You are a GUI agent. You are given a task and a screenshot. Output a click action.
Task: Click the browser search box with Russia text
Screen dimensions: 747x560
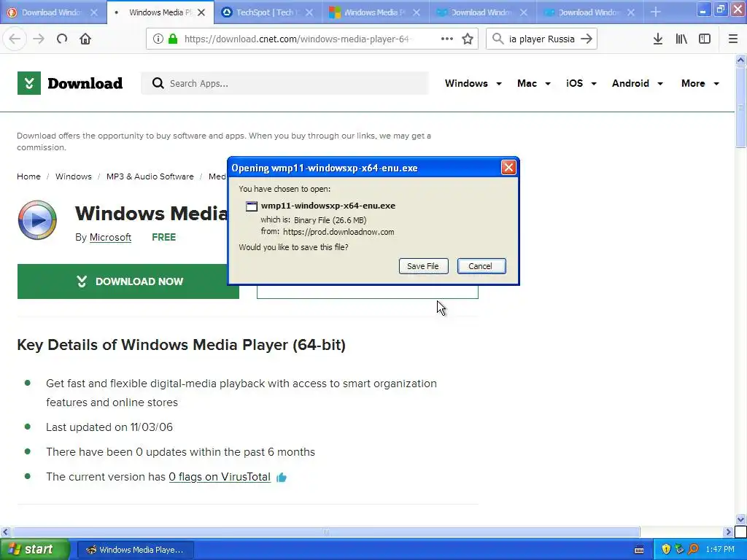pyautogui.click(x=542, y=39)
